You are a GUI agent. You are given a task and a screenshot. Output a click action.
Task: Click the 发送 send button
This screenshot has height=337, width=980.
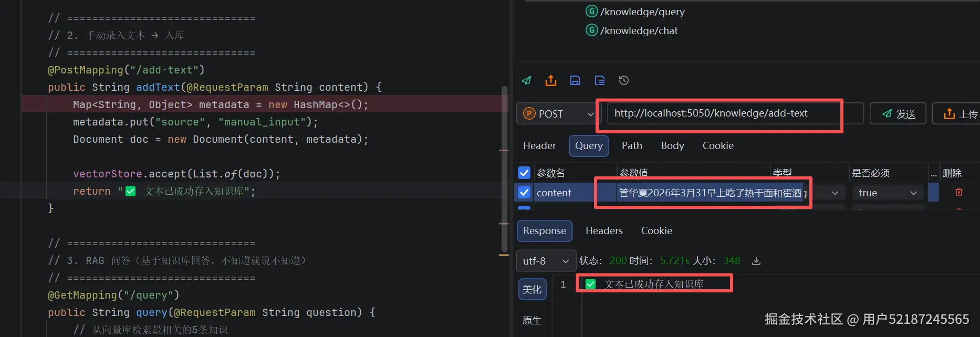point(898,114)
